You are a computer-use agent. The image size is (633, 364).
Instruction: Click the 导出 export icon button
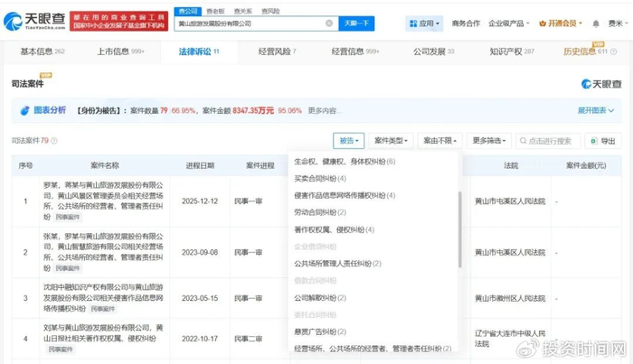click(603, 141)
